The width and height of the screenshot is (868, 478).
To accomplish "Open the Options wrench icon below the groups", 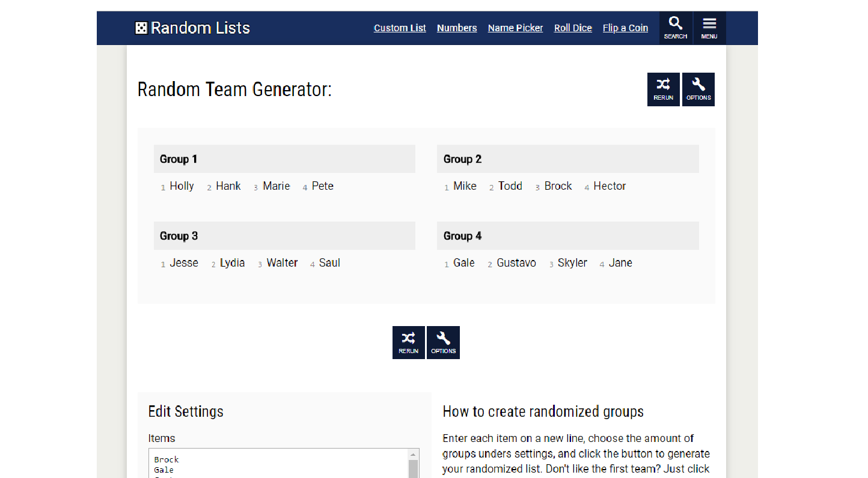I will pos(443,342).
